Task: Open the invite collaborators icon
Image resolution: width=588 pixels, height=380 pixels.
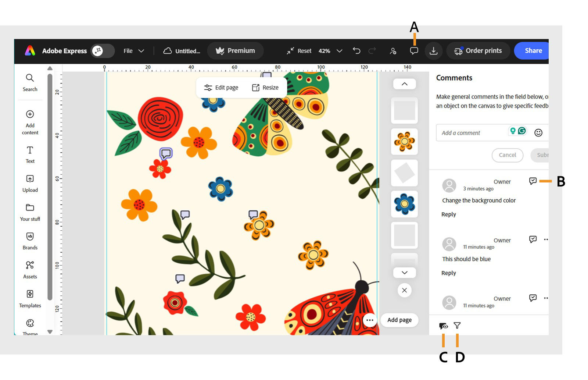Action: 392,51
